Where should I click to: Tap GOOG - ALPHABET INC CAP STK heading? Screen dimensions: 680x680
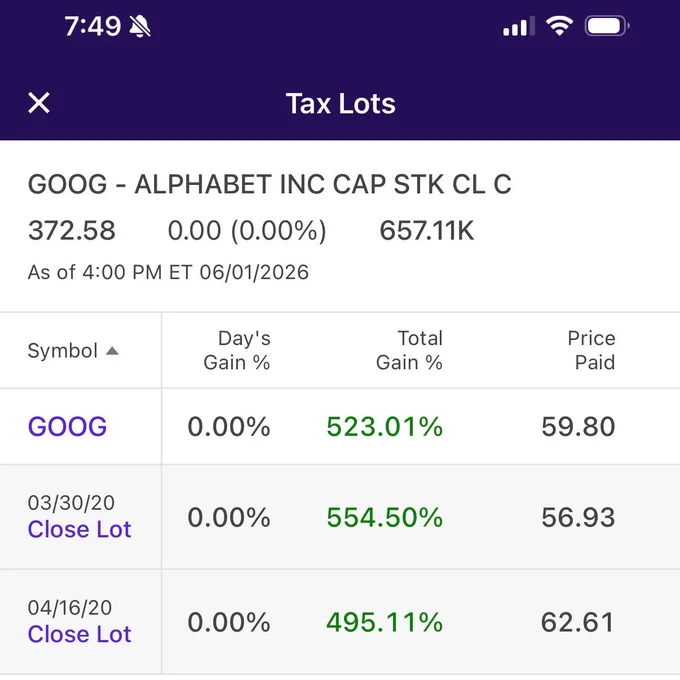(x=269, y=184)
